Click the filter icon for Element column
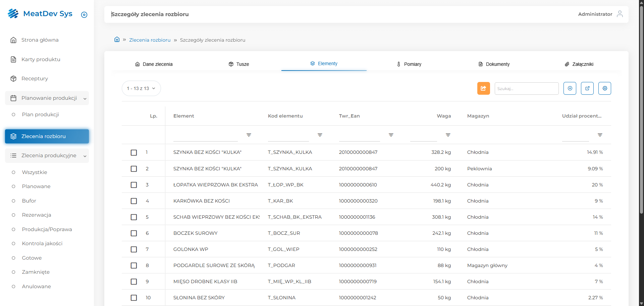 (x=249, y=135)
